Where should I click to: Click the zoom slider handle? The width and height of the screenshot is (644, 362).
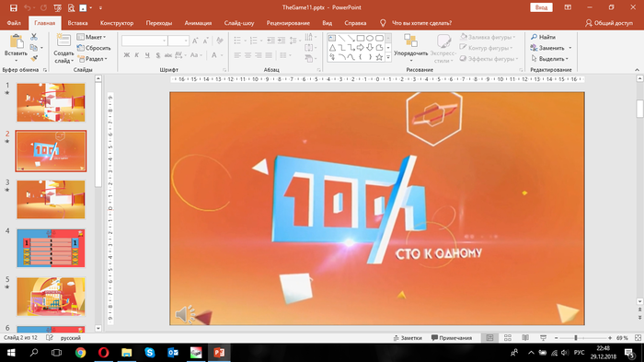coord(576,338)
